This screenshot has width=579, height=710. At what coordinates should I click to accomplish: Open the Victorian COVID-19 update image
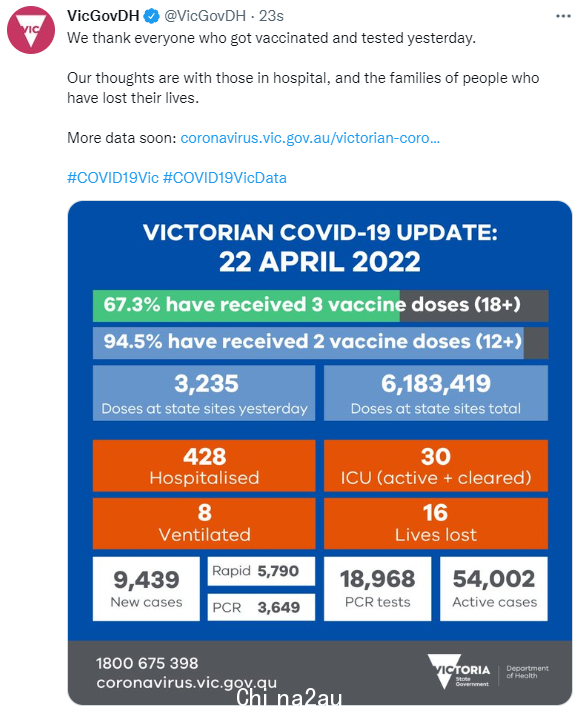click(320, 452)
